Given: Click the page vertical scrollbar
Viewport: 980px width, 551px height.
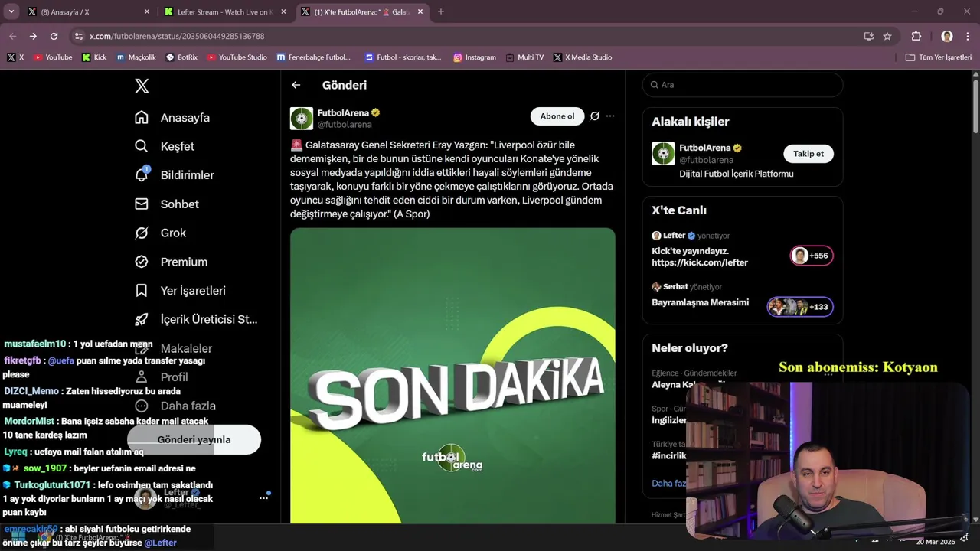Looking at the screenshot, I should (975, 107).
